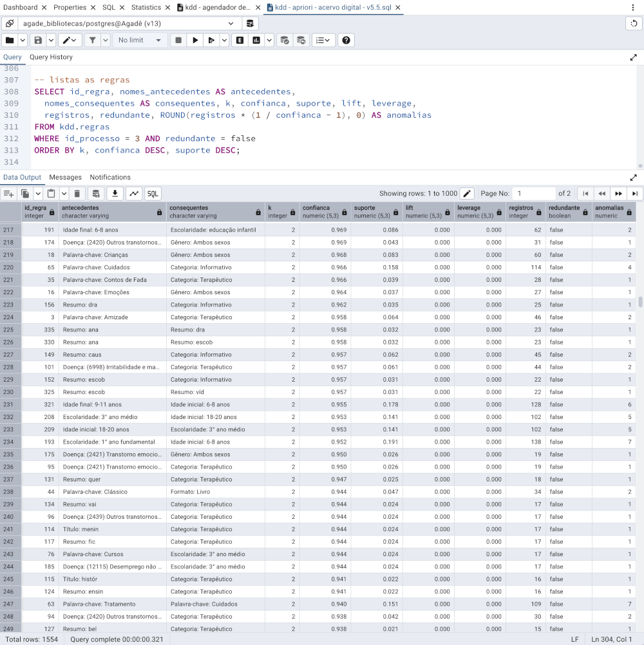Click the connection status icon
The image size is (644, 645).
pos(10,23)
